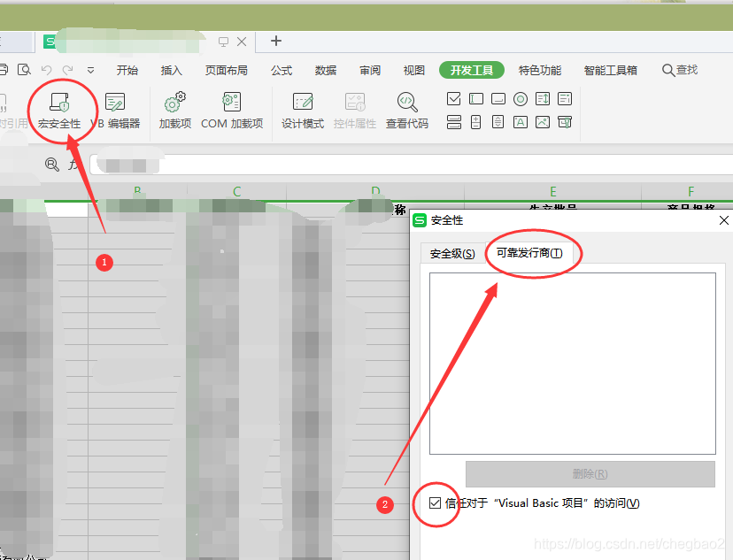Open the 宏安全性 macro security settings
The image size is (733, 560).
60,111
